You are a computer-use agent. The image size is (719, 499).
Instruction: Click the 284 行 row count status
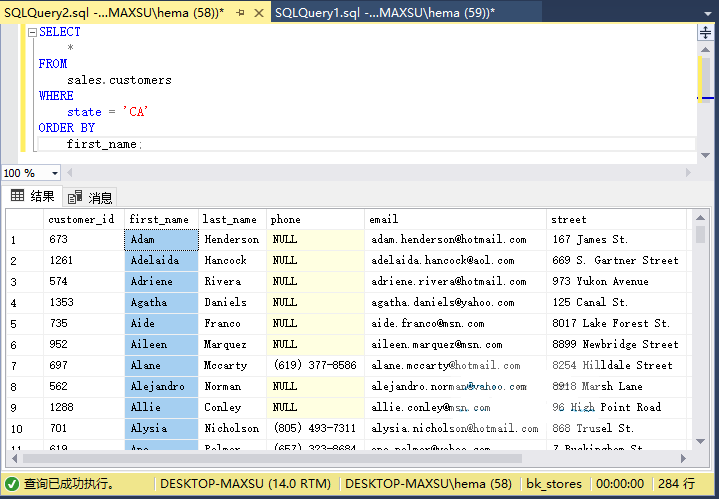[x=676, y=484]
